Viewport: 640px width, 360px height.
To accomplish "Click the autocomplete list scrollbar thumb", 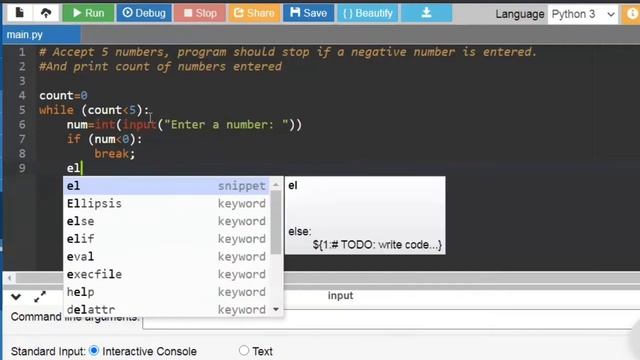I will [276, 222].
